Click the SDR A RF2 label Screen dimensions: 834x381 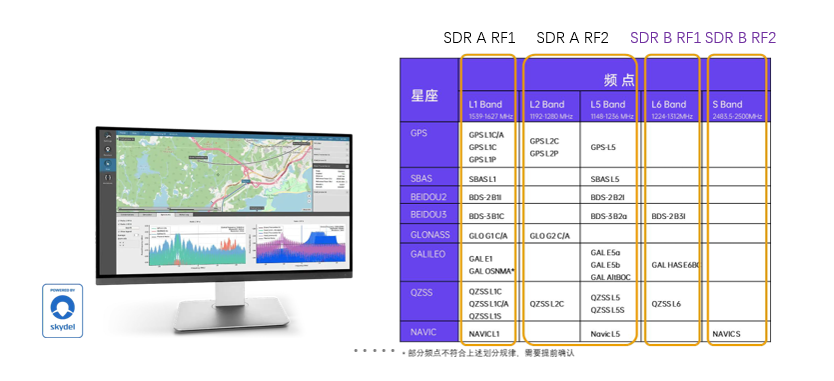pyautogui.click(x=572, y=38)
